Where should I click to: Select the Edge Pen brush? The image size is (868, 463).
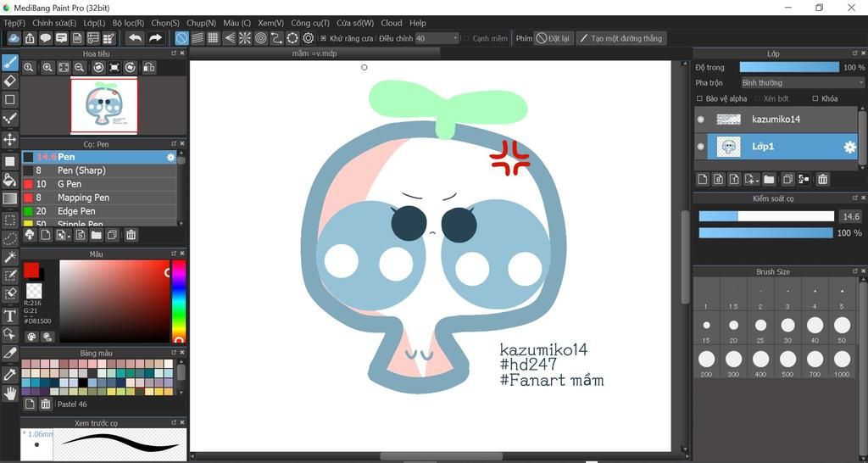(100, 211)
